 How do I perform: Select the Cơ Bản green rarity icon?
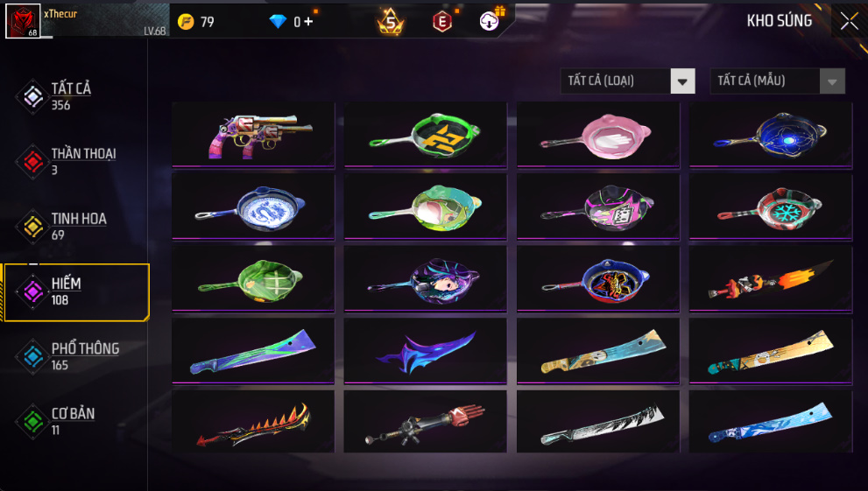32,421
